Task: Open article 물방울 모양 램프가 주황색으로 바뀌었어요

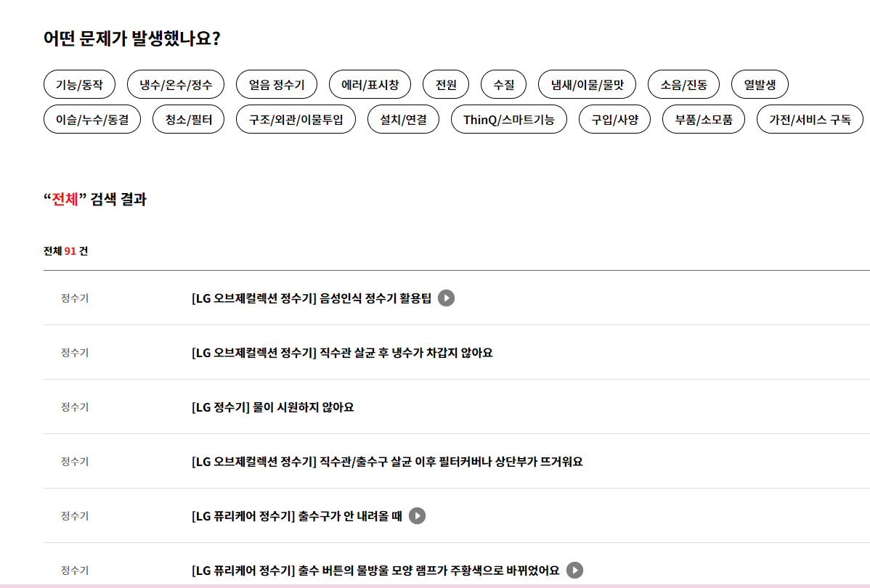Action: [375, 571]
